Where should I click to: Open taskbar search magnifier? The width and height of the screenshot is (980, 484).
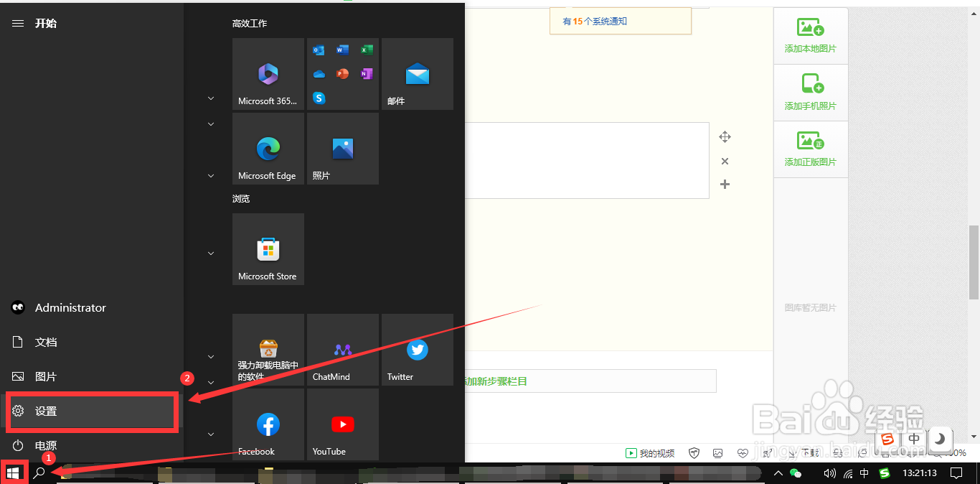pos(39,473)
